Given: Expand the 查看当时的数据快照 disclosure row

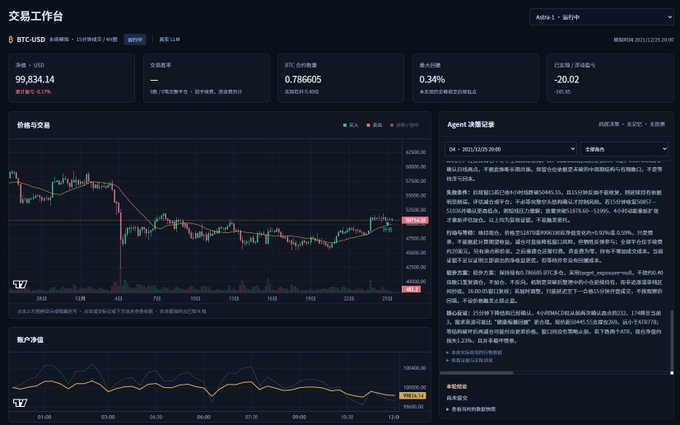Looking at the screenshot, I should click(x=471, y=409).
